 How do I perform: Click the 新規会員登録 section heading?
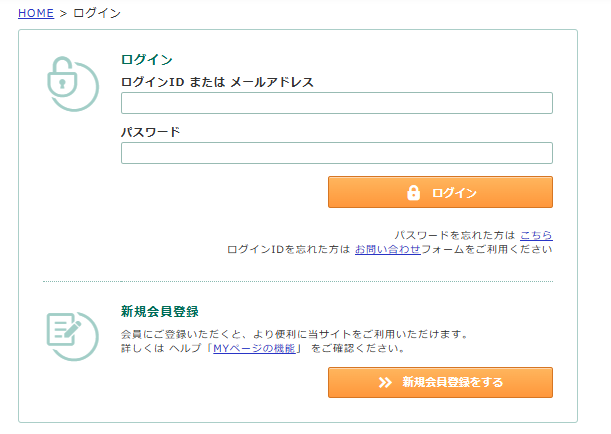160,311
